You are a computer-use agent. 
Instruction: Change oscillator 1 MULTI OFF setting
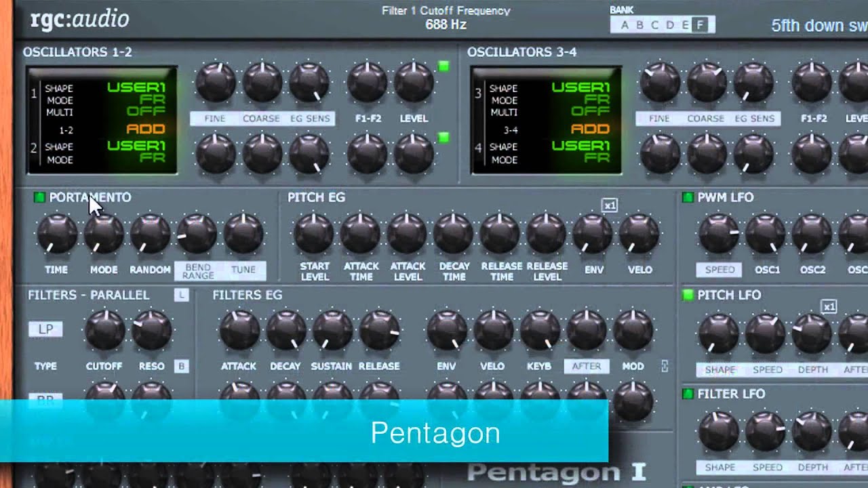[x=146, y=111]
